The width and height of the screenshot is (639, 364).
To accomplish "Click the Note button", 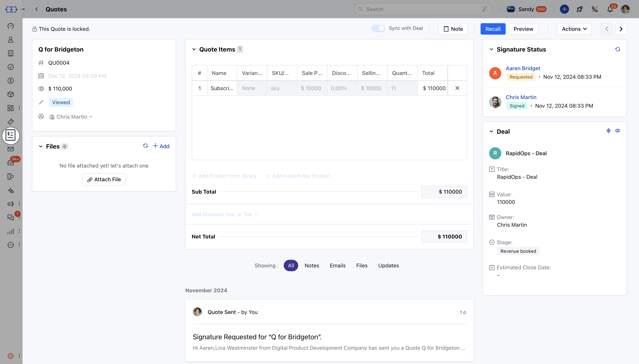I will click(x=453, y=29).
